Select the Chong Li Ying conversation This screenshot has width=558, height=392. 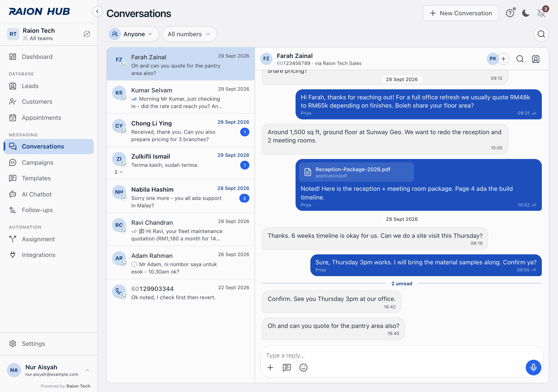click(181, 130)
